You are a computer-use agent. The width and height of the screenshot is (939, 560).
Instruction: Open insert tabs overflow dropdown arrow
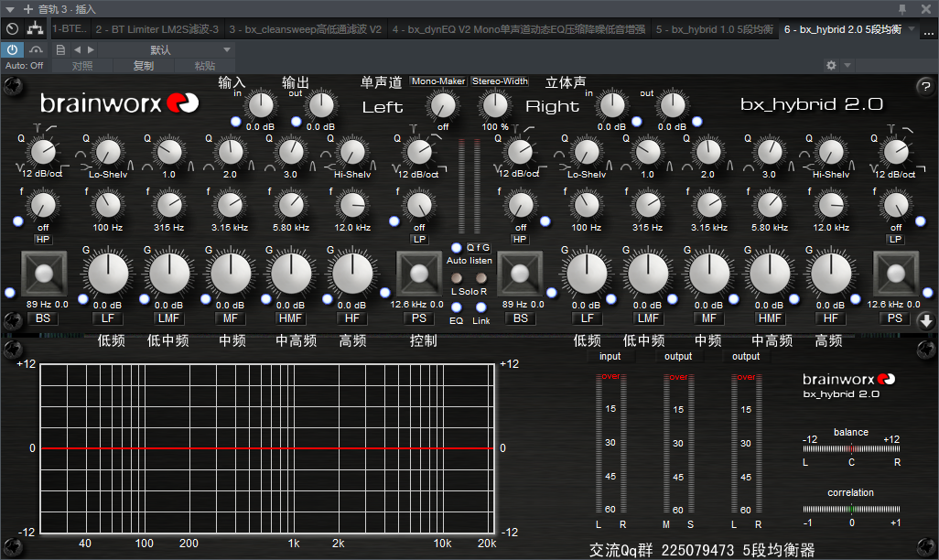912,28
